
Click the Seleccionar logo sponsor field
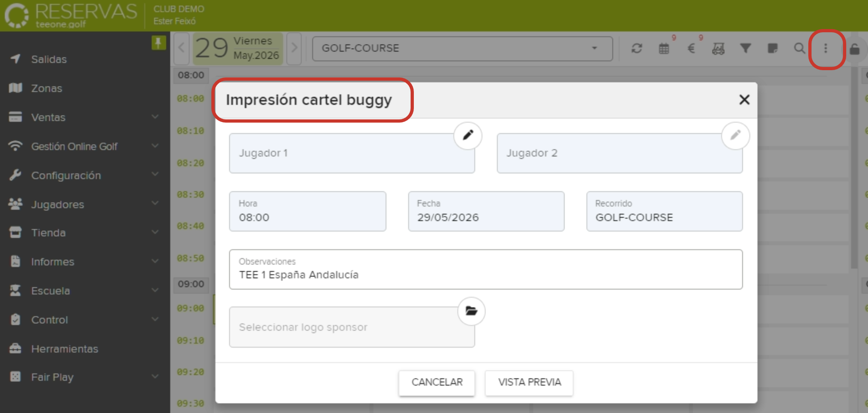[x=352, y=327]
